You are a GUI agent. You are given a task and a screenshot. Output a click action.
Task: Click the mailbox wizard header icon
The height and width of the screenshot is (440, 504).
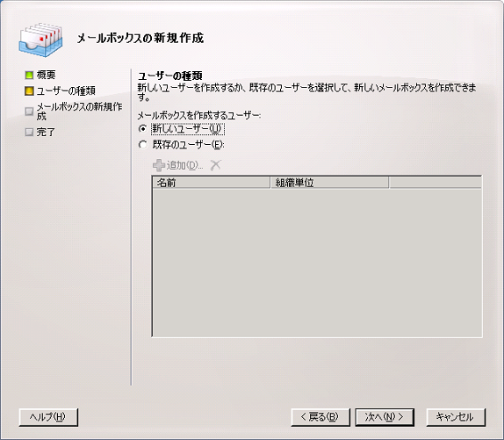point(40,40)
